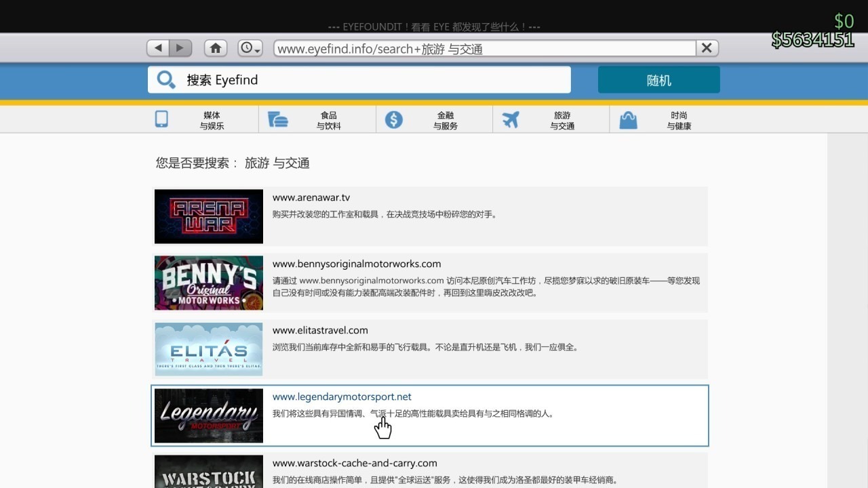Click the phone icon for 媒体与娱乐
The width and height of the screenshot is (868, 488).
point(161,120)
